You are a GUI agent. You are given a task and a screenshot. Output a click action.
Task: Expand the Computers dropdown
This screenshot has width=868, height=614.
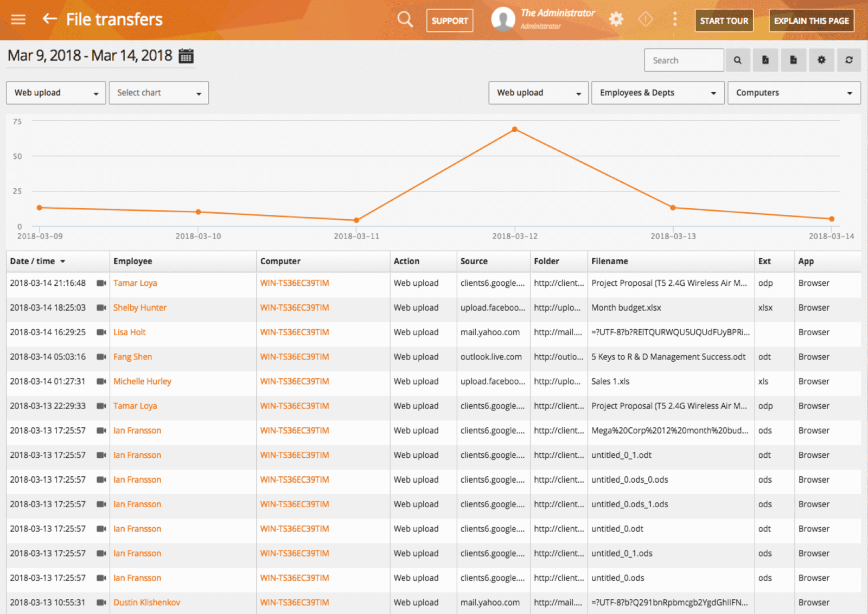click(794, 93)
